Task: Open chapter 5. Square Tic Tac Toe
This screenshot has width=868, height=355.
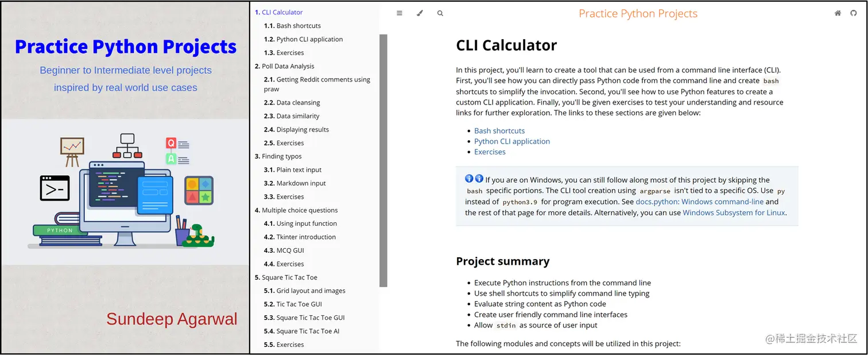Action: [286, 277]
